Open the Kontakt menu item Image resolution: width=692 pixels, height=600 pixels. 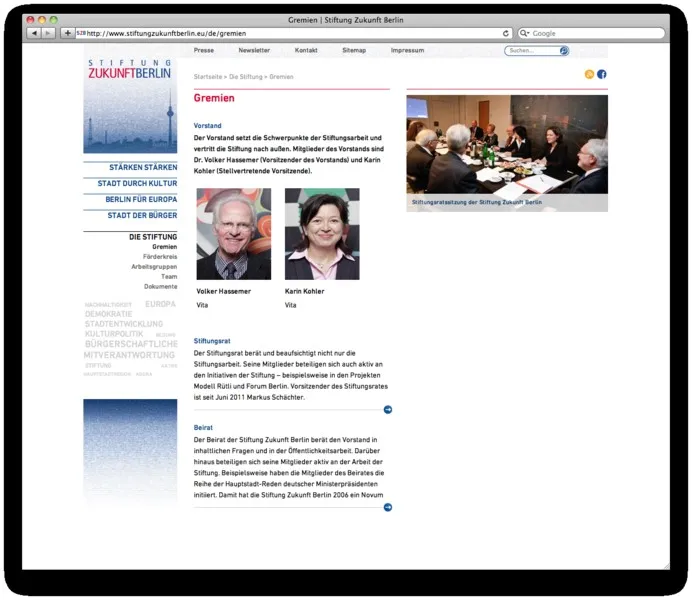pos(306,50)
